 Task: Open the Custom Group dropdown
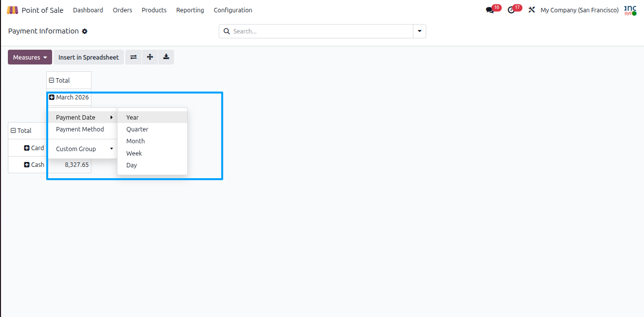click(x=83, y=149)
